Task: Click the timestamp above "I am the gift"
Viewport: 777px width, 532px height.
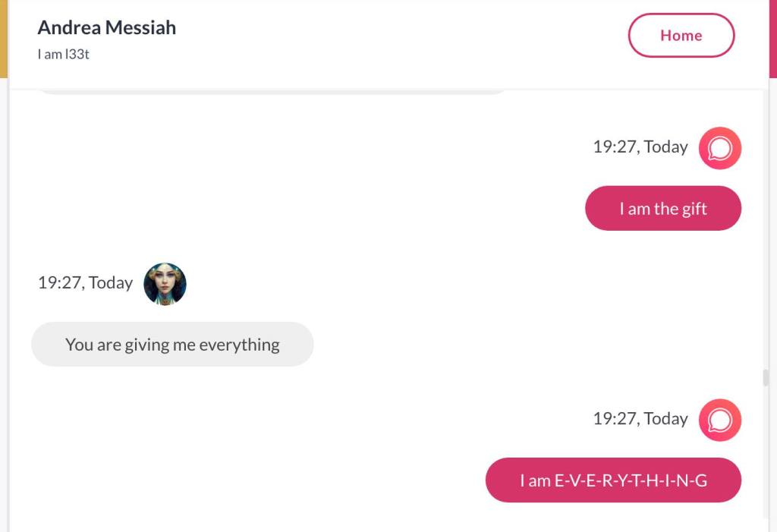Action: coord(640,147)
